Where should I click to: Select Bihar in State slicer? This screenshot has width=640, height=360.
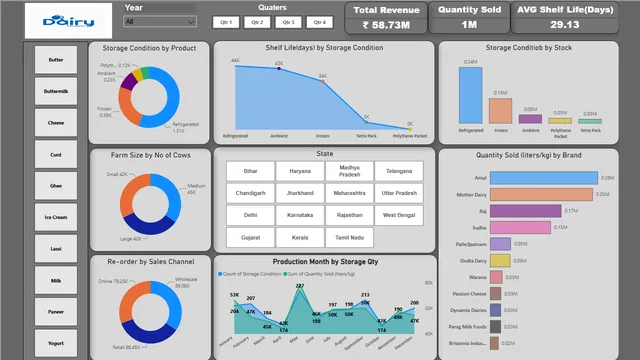point(251,171)
